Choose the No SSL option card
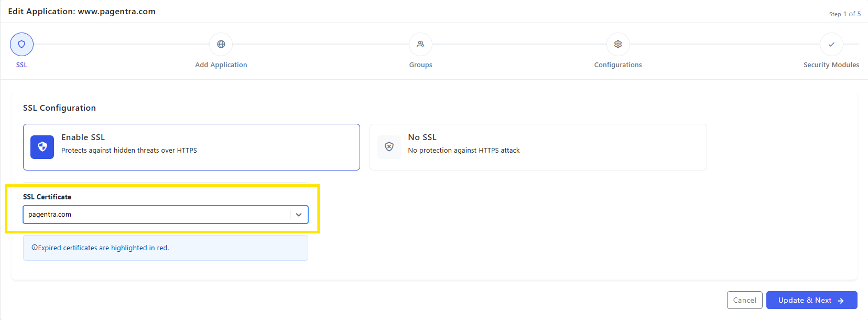Screen dimensions: 868x320 point(538,147)
